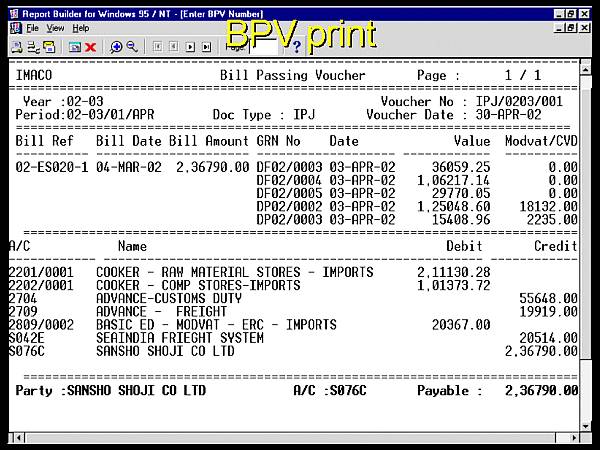Jump to the last report page
Viewport: 600px width, 450px height.
coord(205,47)
